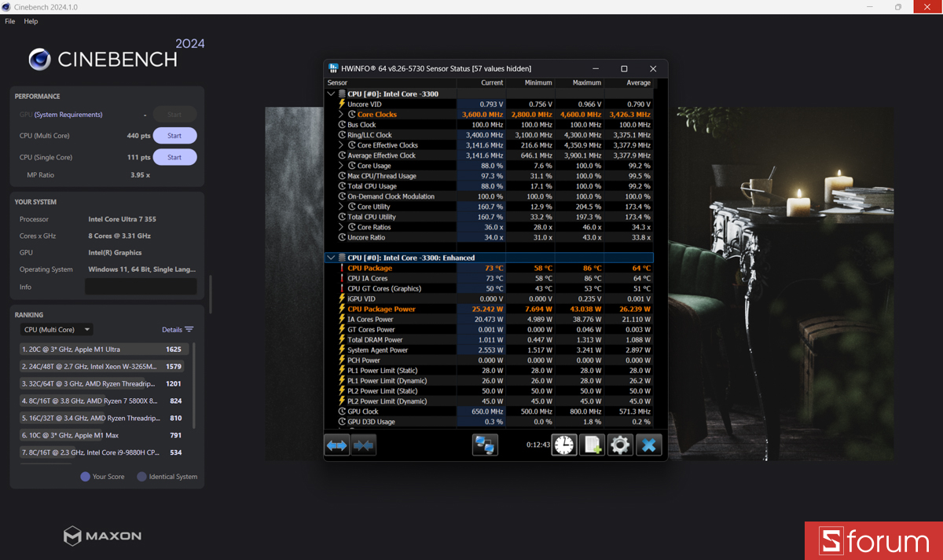Start logging with the add-document icon
Image resolution: width=943 pixels, height=560 pixels.
point(592,445)
